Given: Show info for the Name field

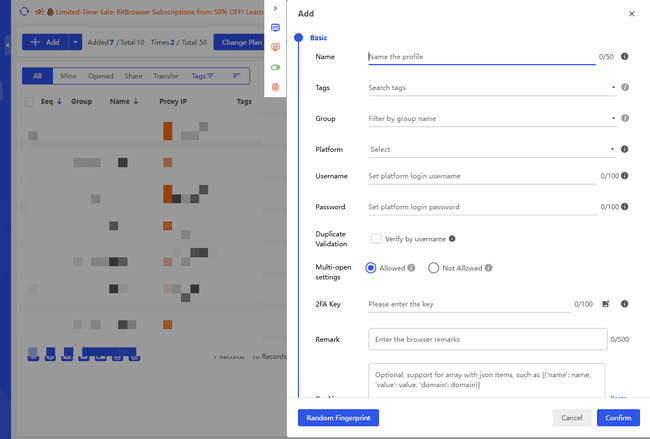Looking at the screenshot, I should point(624,56).
